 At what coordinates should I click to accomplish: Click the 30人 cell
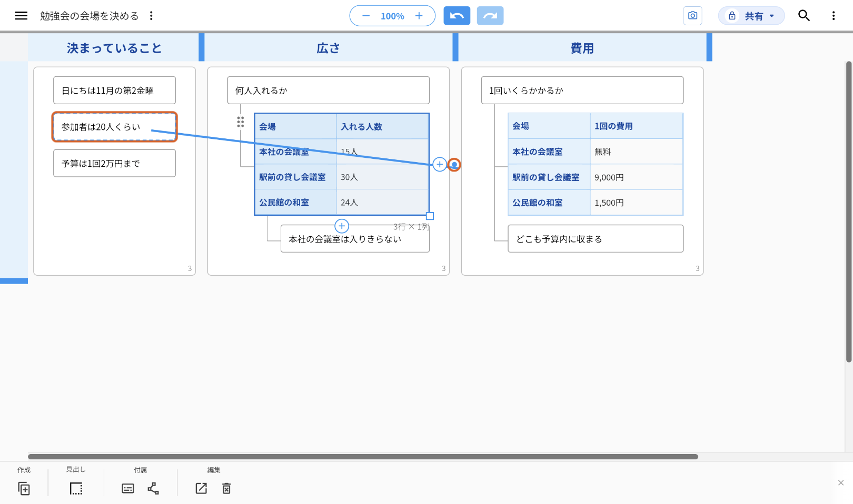[382, 177]
